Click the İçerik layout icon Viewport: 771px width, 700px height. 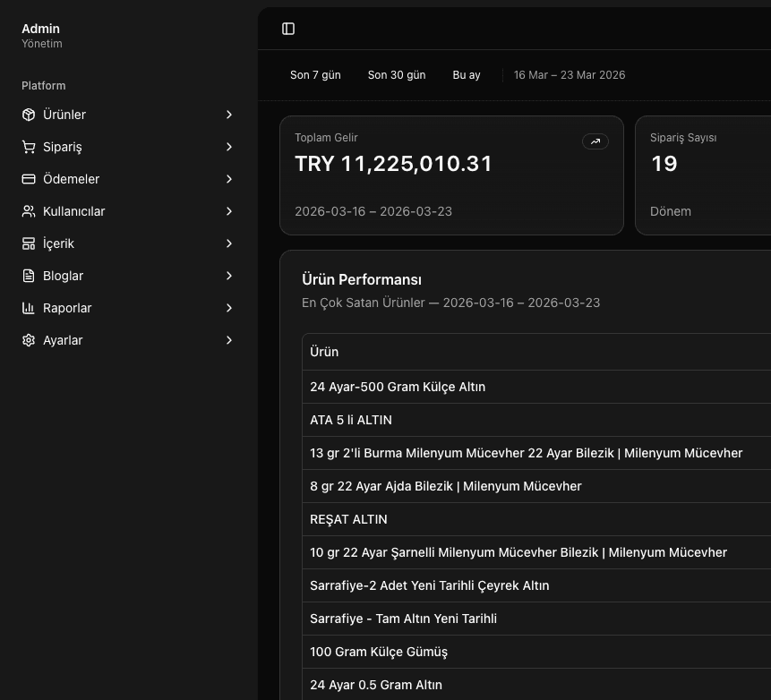tap(29, 243)
